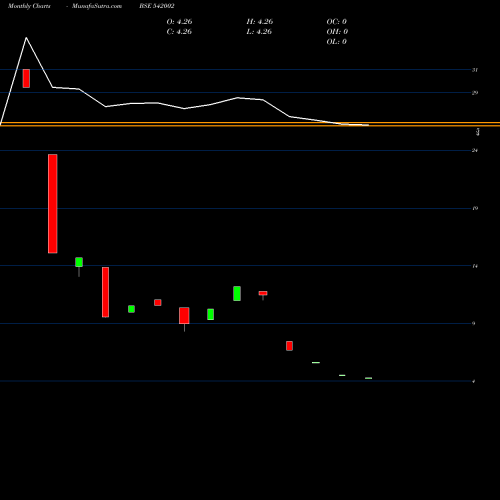Click the 'MunafaSutra.com' label
Viewport: 500px width, 500px height.
(97, 6)
